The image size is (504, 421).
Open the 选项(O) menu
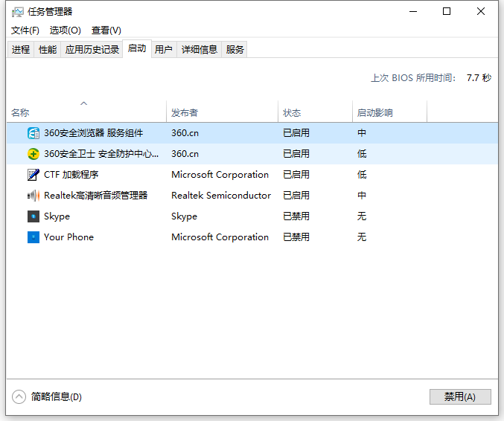click(65, 30)
